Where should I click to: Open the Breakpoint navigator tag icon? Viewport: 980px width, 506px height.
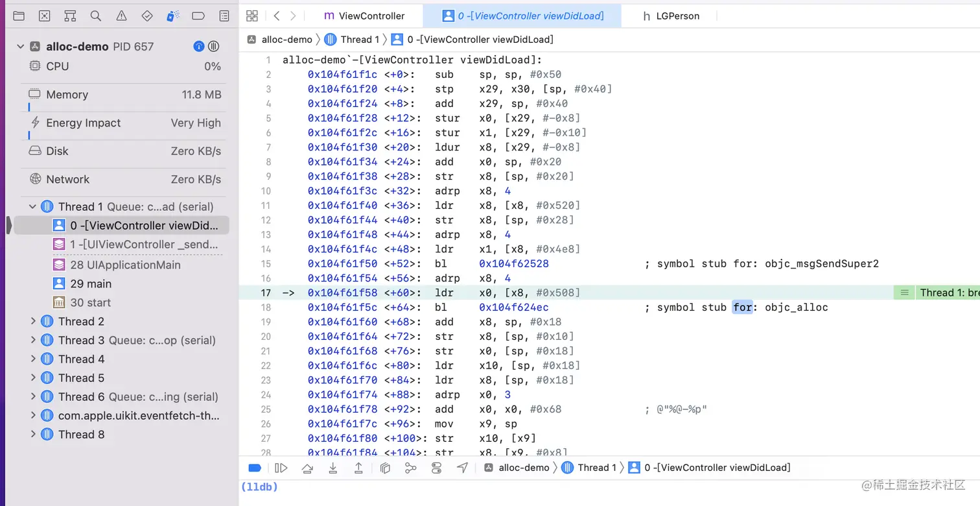coord(199,16)
